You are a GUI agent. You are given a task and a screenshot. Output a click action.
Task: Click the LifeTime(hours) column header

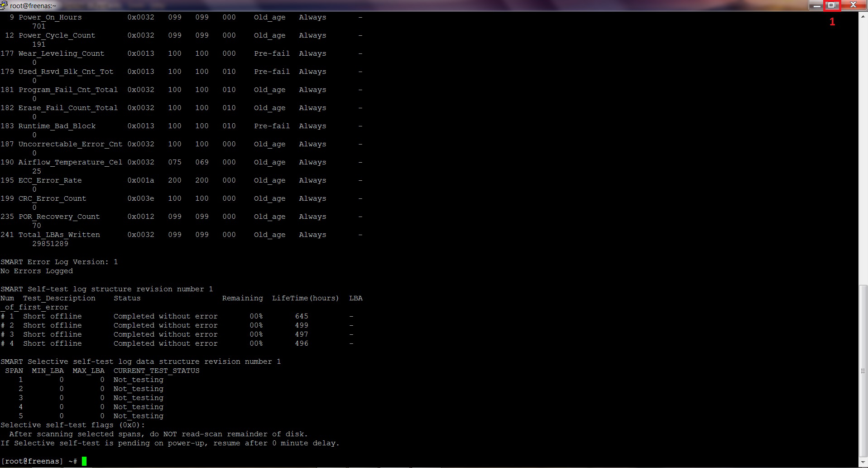[306, 298]
